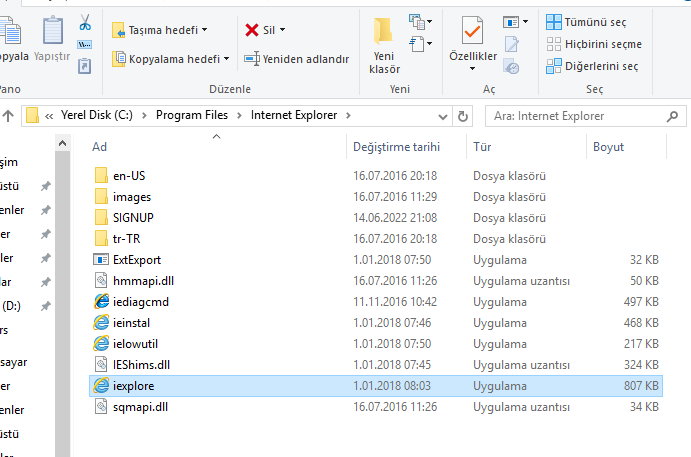
Task: Click the Yeni klasör (new folder) icon
Action: (384, 29)
